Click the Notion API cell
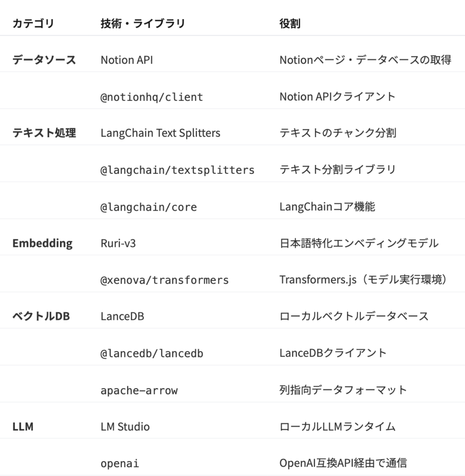 pos(126,60)
